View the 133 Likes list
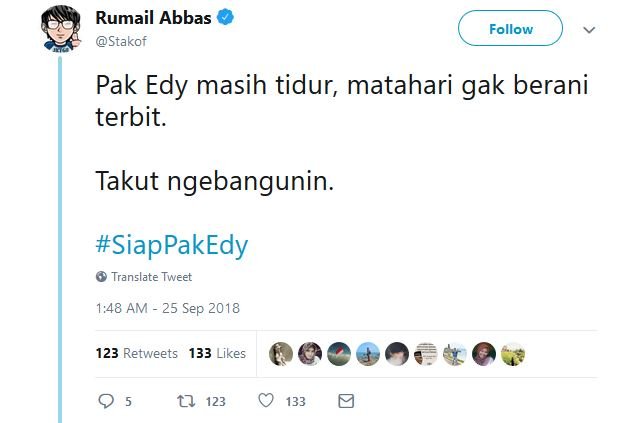Screen dimensions: 636x423 click(x=216, y=353)
